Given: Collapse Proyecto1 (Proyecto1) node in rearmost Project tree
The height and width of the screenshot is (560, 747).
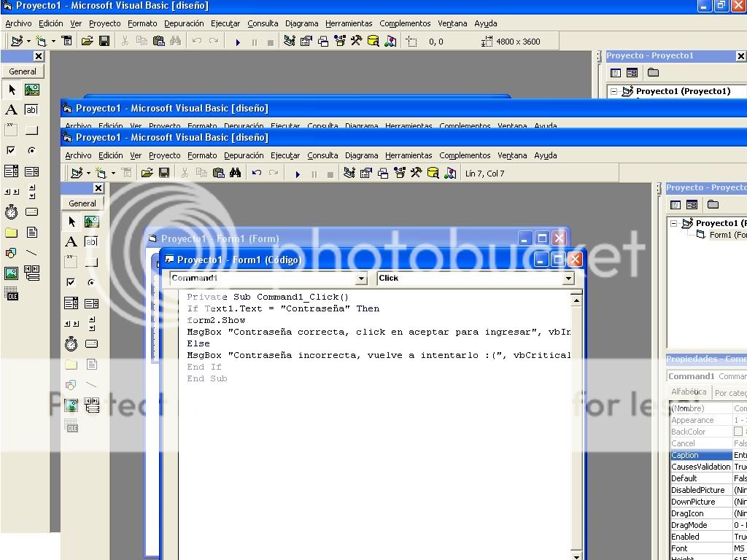Looking at the screenshot, I should point(614,91).
